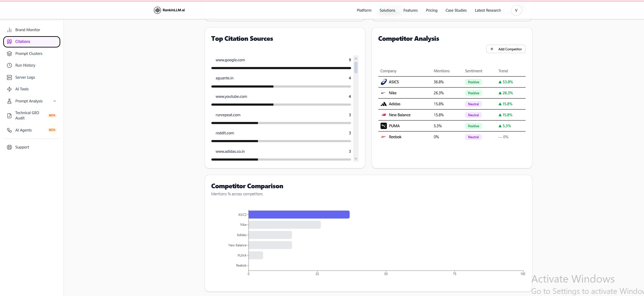The image size is (644, 296).
Task: Click the BETA badge beside AI Agents
Action: (x=52, y=130)
